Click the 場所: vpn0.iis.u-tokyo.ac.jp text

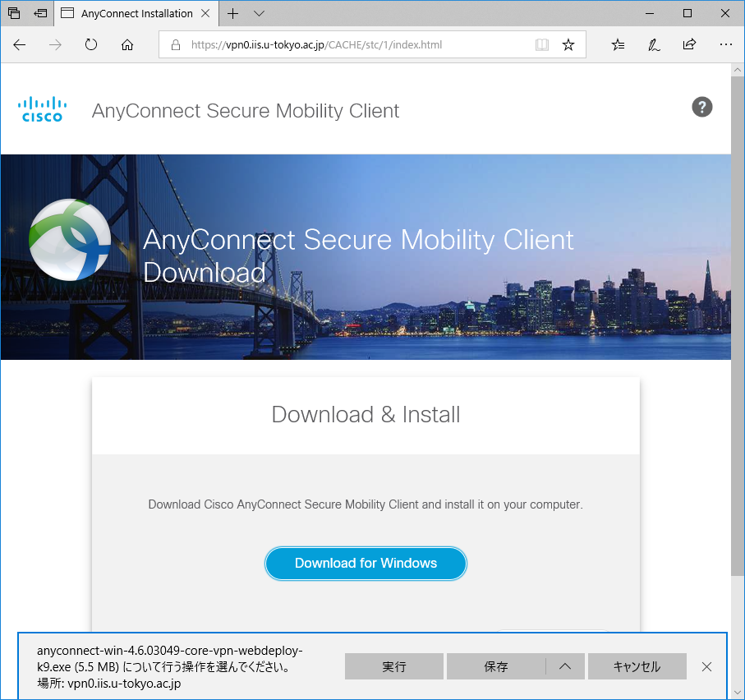click(108, 684)
